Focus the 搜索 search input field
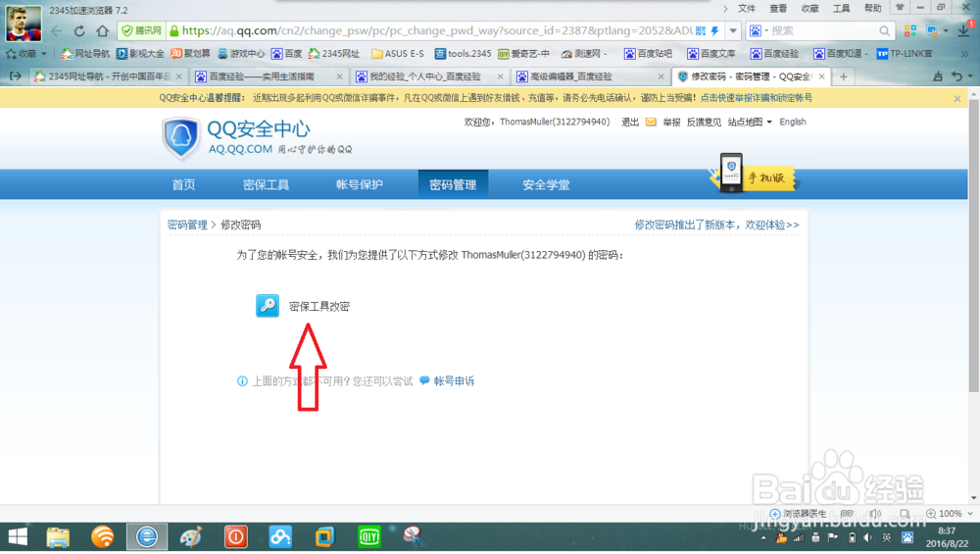This screenshot has width=980, height=554. click(822, 30)
